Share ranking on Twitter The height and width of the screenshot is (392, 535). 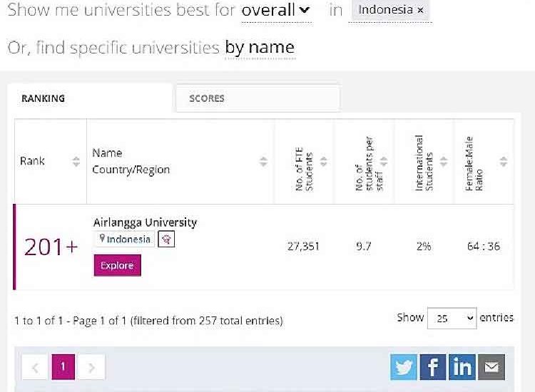point(404,367)
